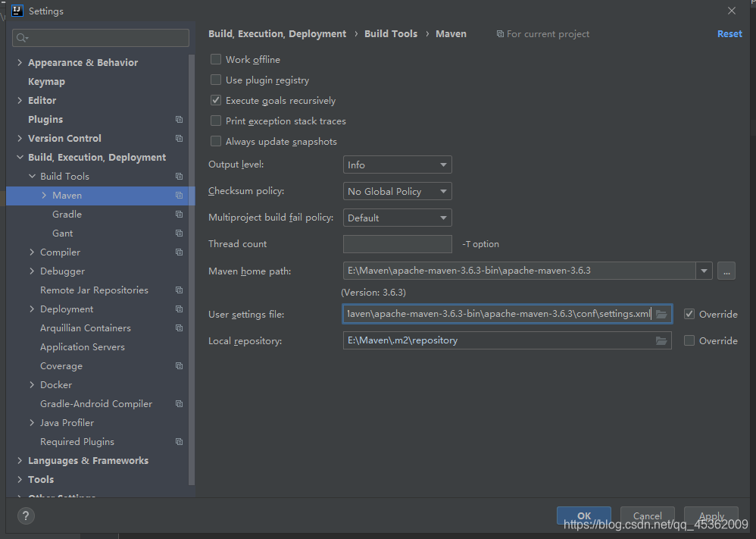The image size is (756, 539).
Task: Click the Thread count input field
Action: click(x=397, y=244)
